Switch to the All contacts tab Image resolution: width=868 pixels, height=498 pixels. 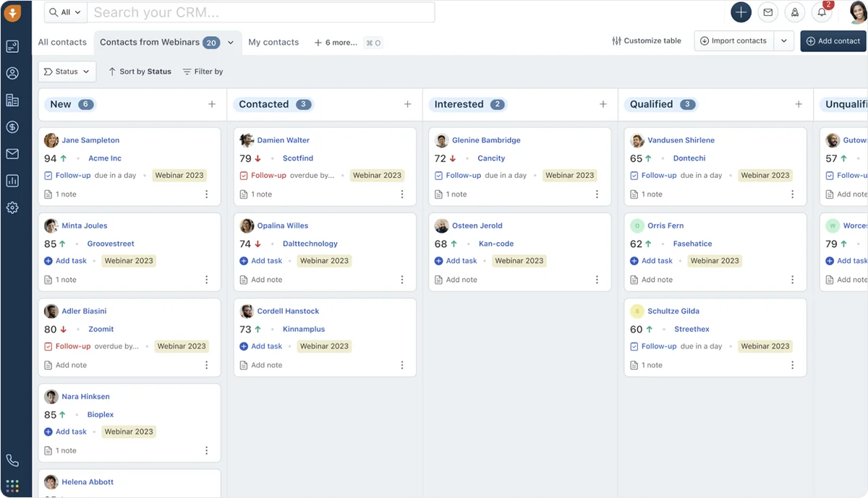pos(63,42)
